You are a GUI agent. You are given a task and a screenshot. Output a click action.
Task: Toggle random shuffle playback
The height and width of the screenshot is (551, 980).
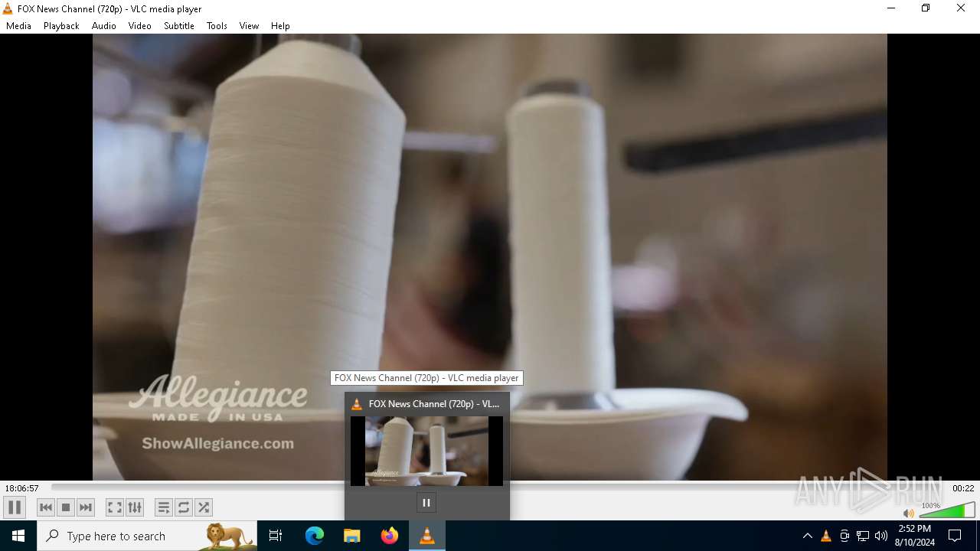(x=204, y=507)
